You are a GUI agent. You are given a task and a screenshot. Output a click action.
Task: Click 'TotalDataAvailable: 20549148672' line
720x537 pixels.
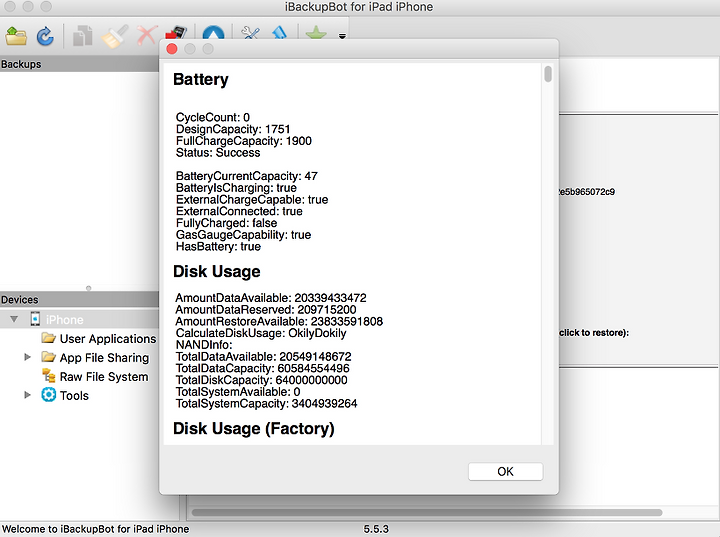point(264,356)
